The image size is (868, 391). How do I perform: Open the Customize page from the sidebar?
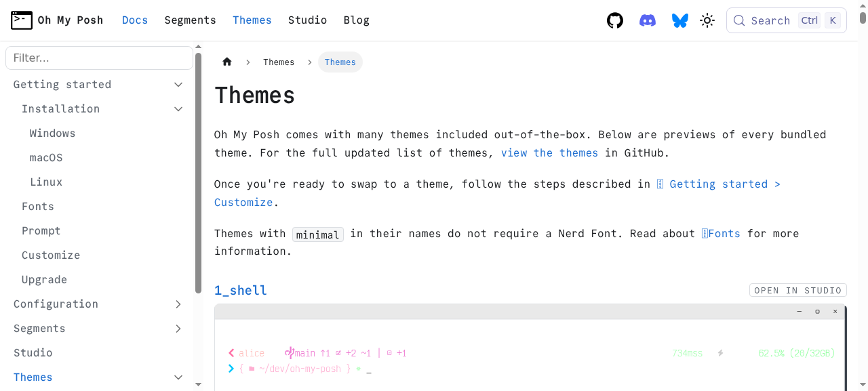51,255
